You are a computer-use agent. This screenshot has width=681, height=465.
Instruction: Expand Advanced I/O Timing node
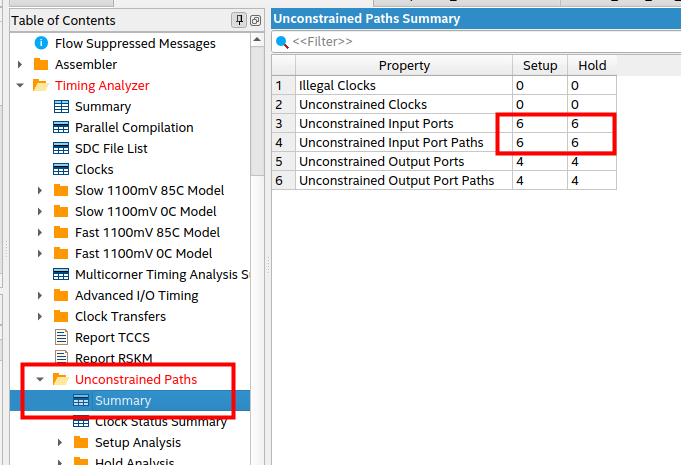coord(40,295)
